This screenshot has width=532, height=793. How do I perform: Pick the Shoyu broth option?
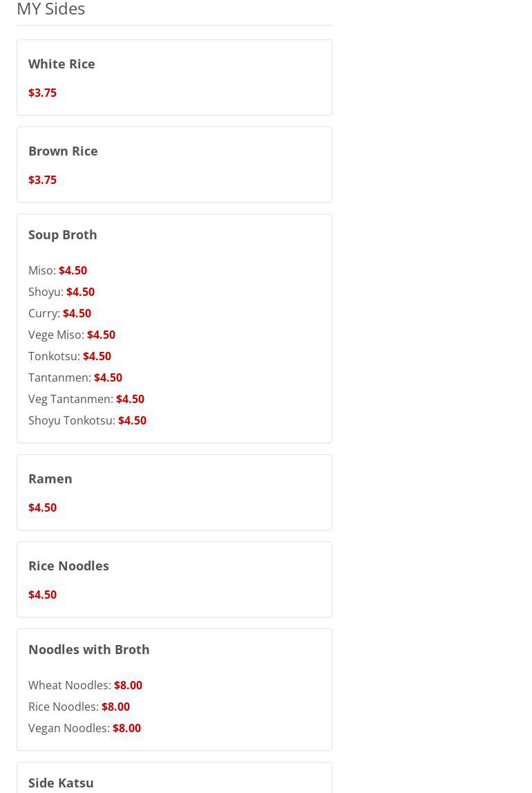tap(61, 292)
